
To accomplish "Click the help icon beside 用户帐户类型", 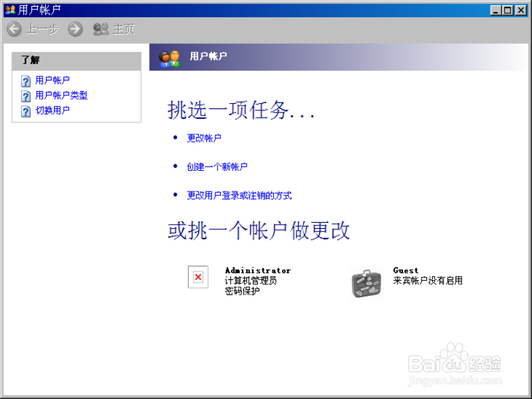I will click(25, 95).
